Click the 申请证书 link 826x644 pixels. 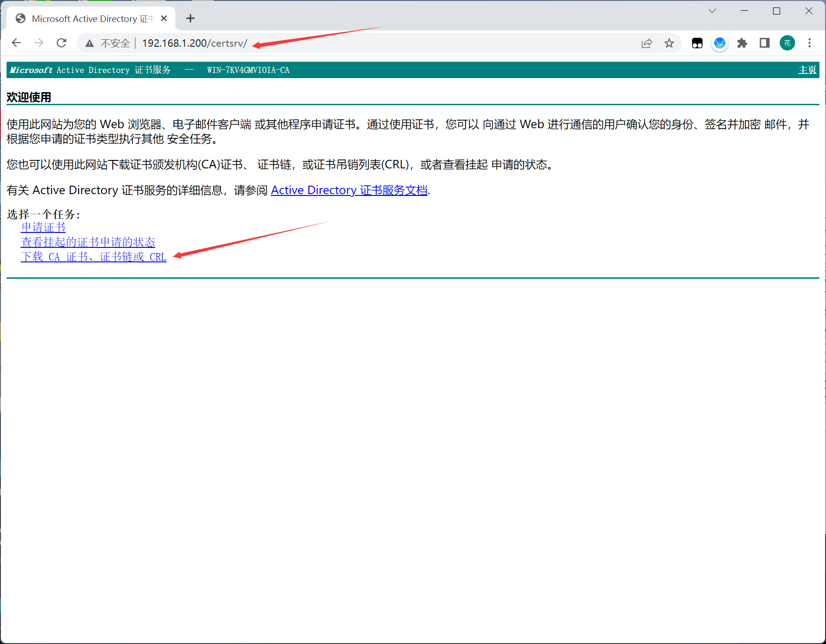tap(43, 227)
